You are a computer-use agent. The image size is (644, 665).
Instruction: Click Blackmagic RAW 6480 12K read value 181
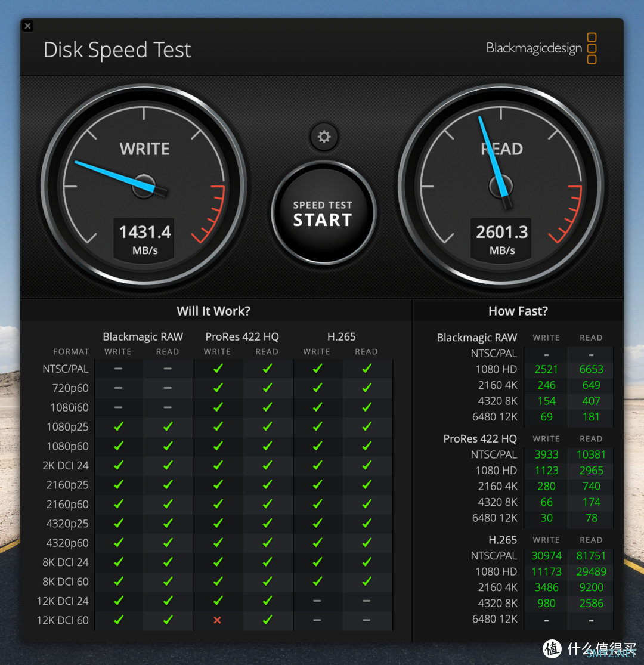(x=591, y=417)
